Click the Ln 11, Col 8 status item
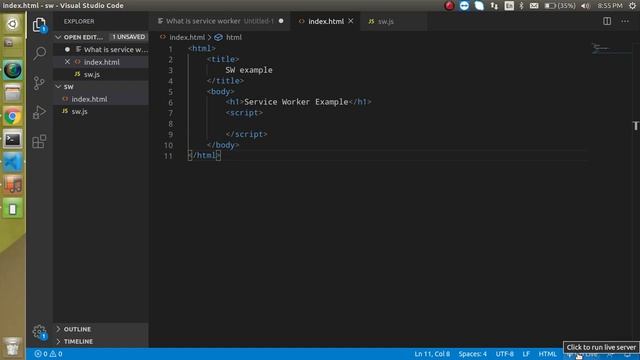Screen dimensions: 640x360 point(432,354)
